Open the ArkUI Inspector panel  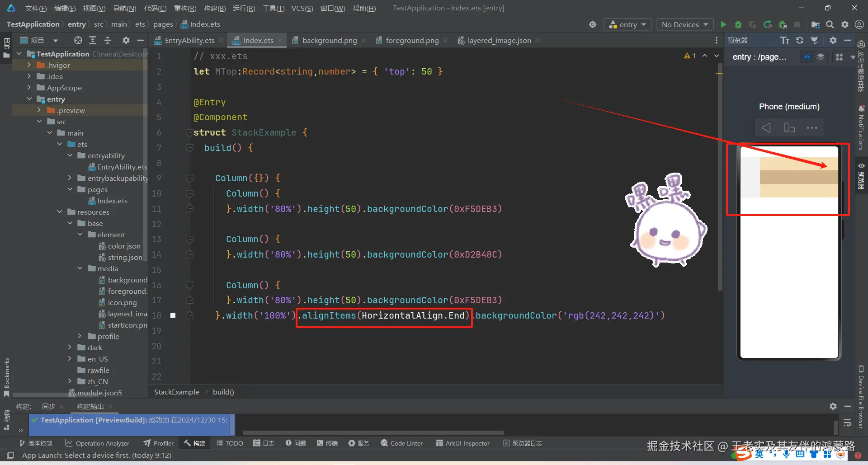[463, 443]
